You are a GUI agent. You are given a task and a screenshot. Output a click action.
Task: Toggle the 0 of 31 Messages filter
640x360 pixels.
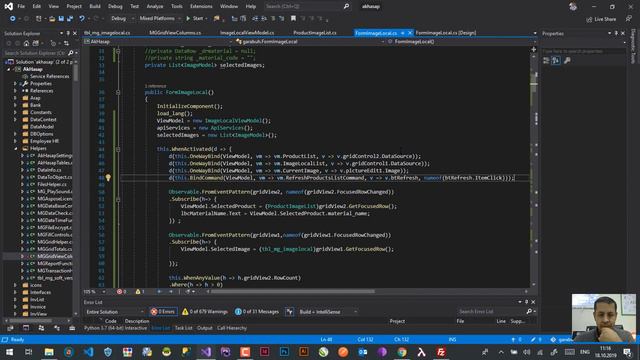point(257,312)
